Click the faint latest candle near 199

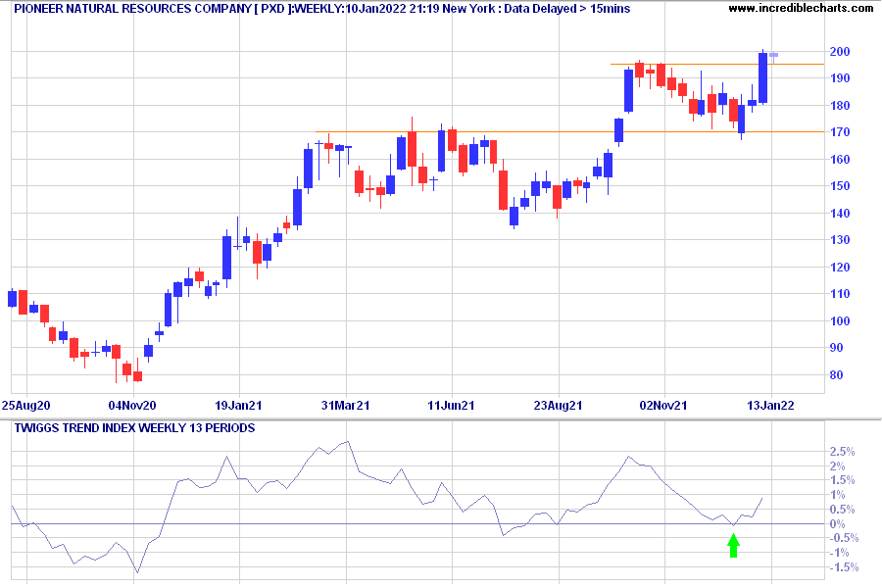coord(773,55)
